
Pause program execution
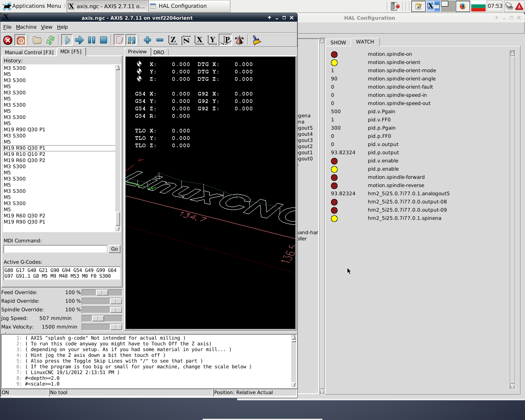(x=92, y=40)
